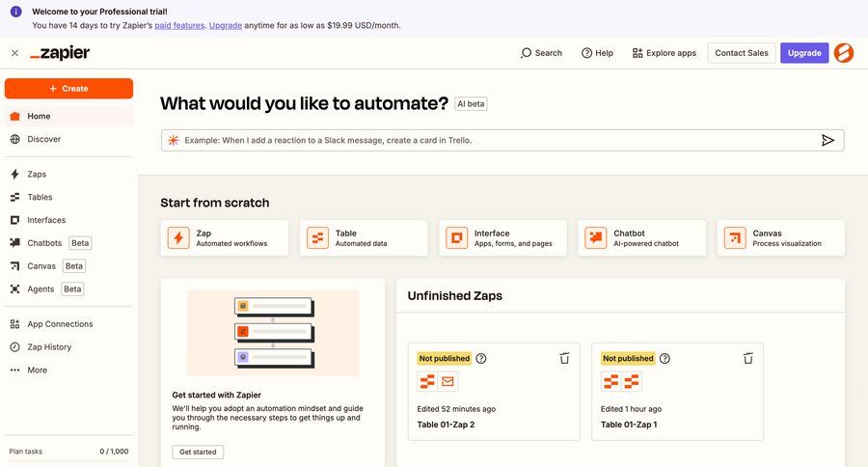Go to Zaps in sidebar

(68, 174)
